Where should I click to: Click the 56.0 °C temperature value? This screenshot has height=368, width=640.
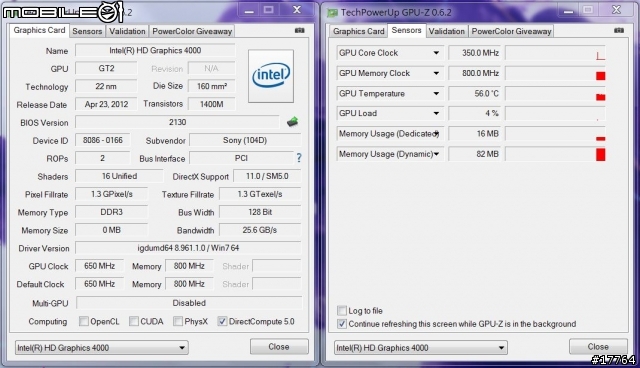[x=475, y=93]
